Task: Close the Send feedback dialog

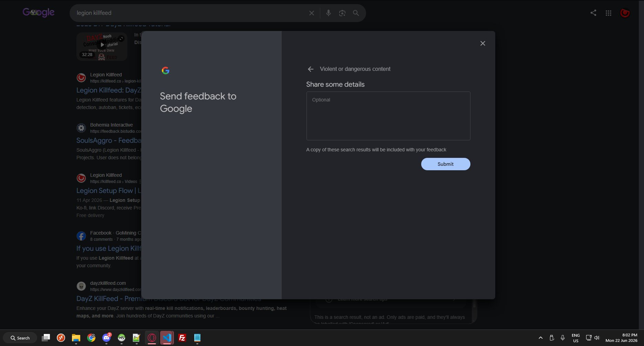Action: [482, 43]
